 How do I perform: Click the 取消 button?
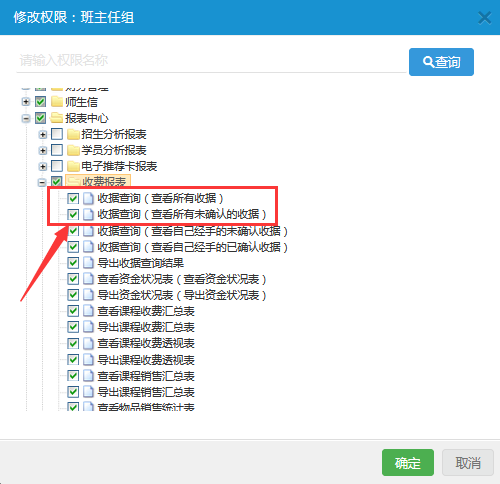(468, 463)
